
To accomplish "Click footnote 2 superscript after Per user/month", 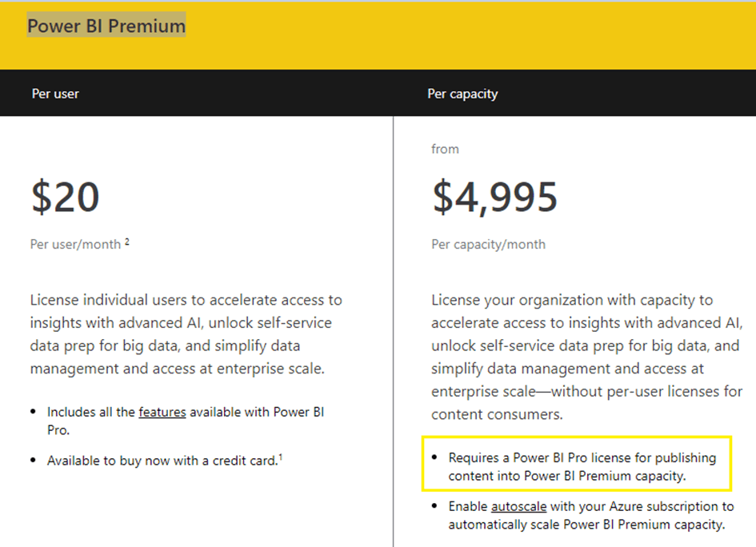I will (x=127, y=242).
